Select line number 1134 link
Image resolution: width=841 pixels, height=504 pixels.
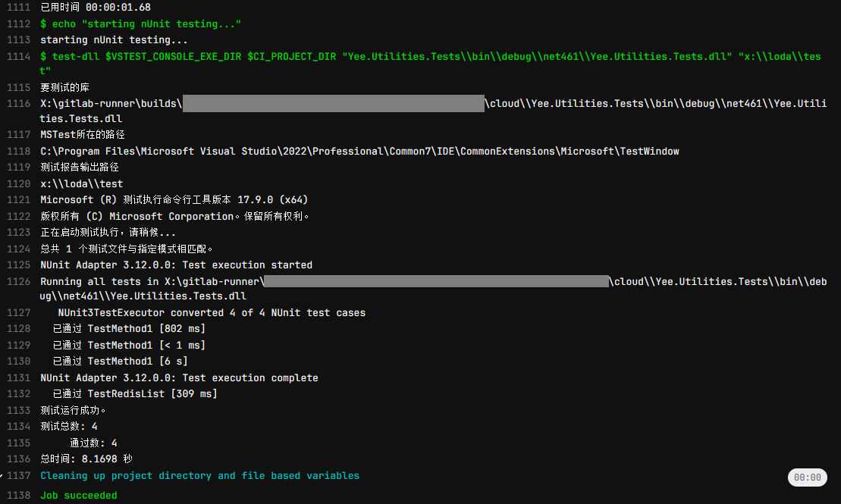click(18, 427)
